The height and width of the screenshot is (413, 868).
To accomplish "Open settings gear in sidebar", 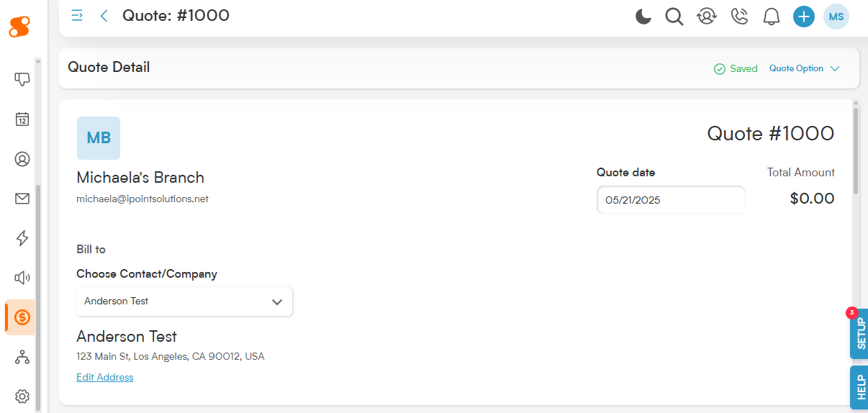I will tap(22, 396).
